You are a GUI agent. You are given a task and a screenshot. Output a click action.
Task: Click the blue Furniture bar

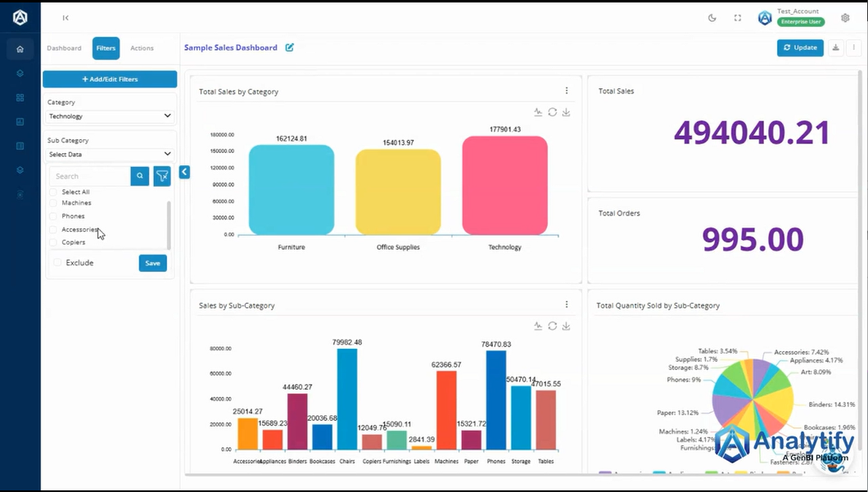[292, 190]
